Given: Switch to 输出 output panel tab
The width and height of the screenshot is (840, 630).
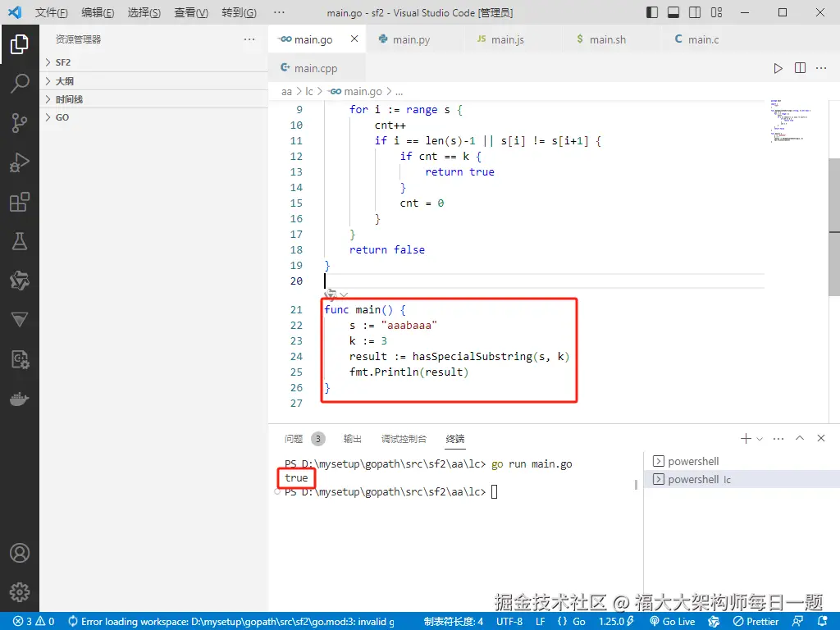Looking at the screenshot, I should point(352,439).
